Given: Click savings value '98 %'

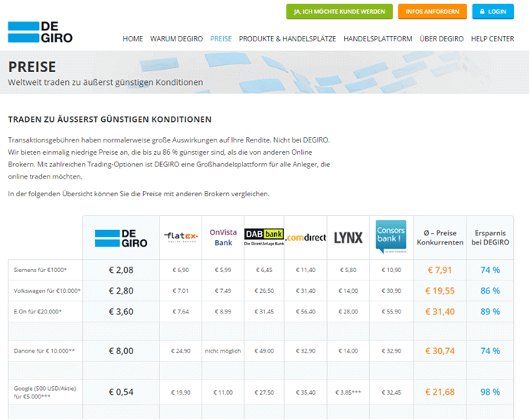Looking at the screenshot, I should coord(490,392).
